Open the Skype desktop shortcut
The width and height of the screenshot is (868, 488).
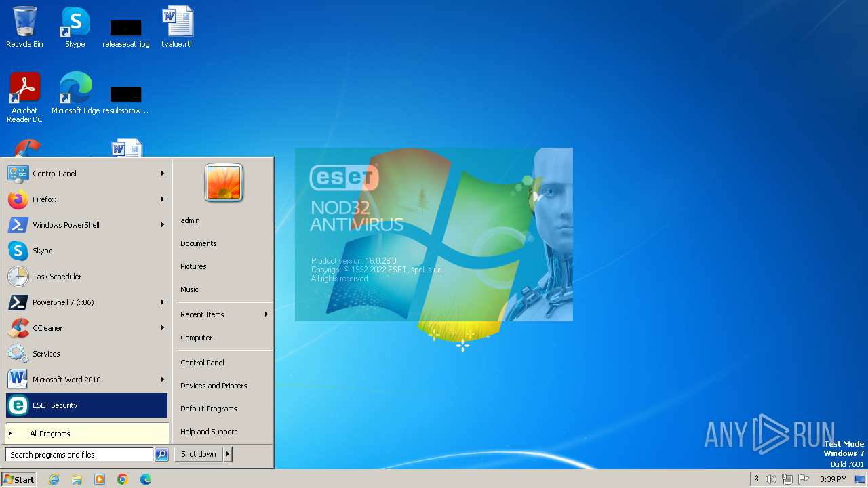pyautogui.click(x=75, y=27)
